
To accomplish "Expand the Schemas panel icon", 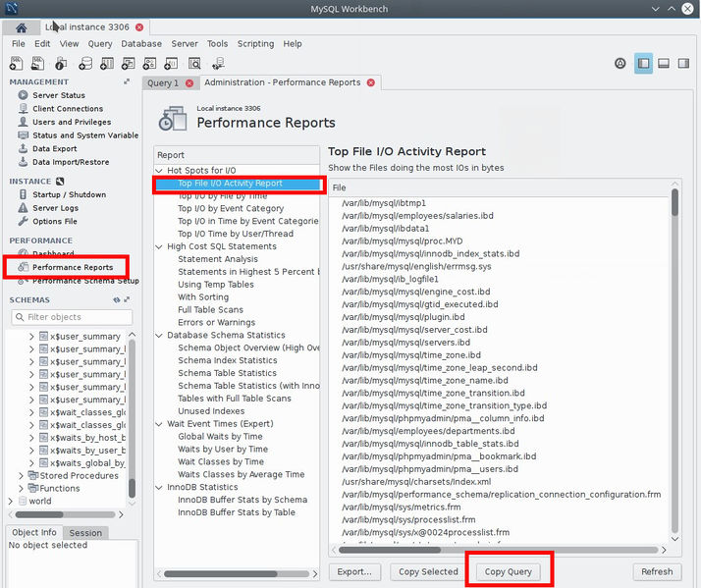I will pyautogui.click(x=127, y=299).
